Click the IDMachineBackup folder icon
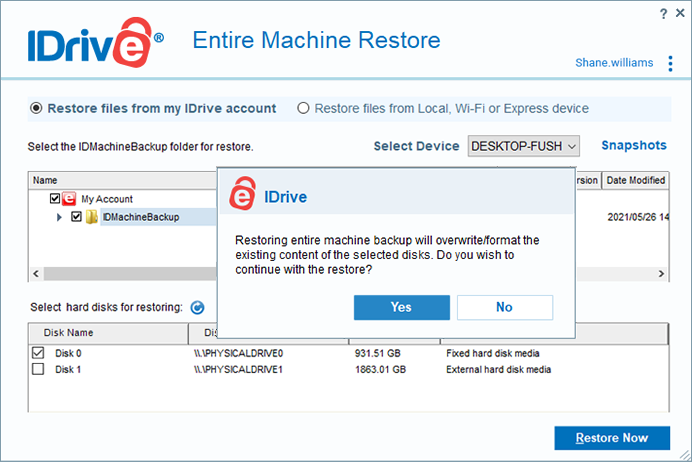692x462 pixels. (91, 217)
